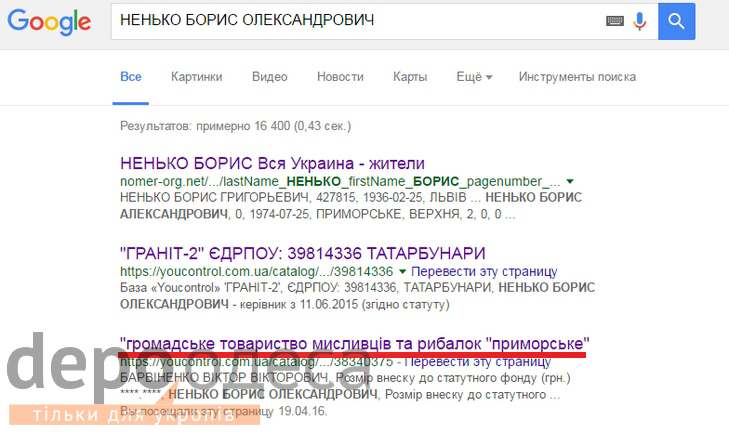Click the results count text Результатов: примерно 16 400
Image resolution: width=729 pixels, height=433 pixels.
click(x=235, y=126)
